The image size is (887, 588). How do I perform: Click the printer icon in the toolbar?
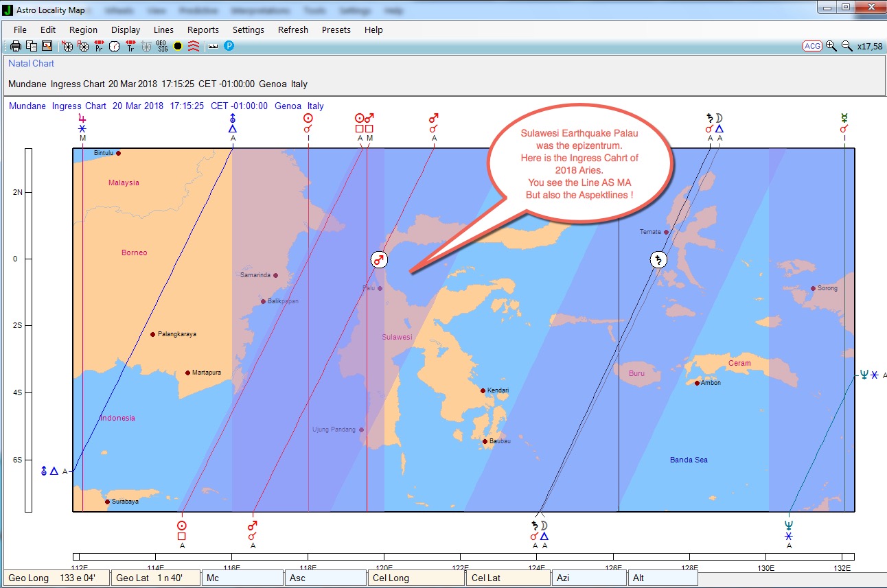point(16,46)
